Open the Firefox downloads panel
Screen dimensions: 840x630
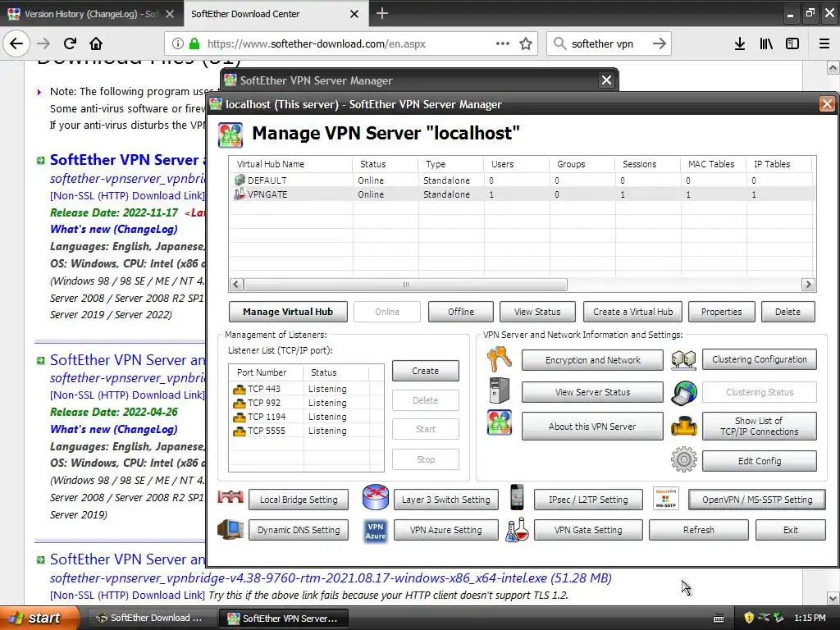[x=739, y=43]
